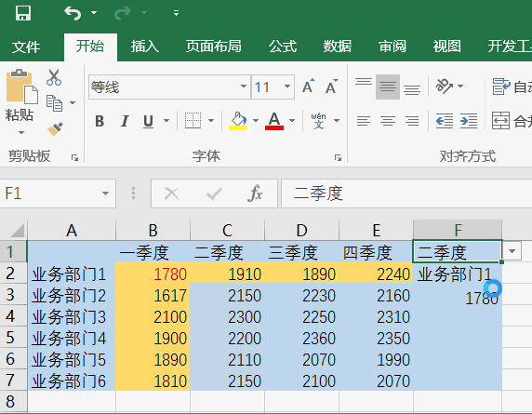The image size is (532, 414).
Task: Click the Cut scissors icon
Action: [x=54, y=77]
